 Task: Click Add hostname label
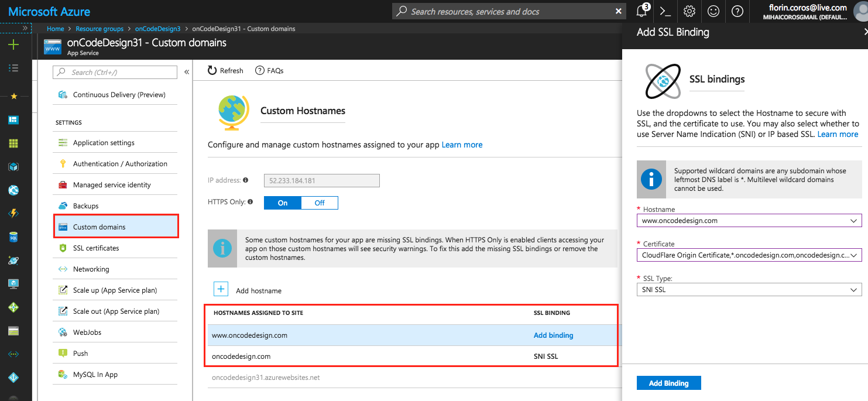pos(259,291)
